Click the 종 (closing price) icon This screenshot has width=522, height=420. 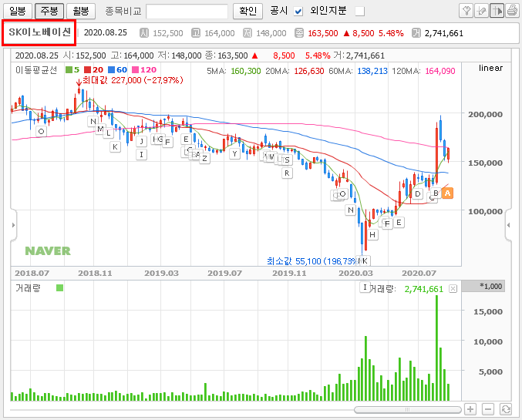(299, 33)
